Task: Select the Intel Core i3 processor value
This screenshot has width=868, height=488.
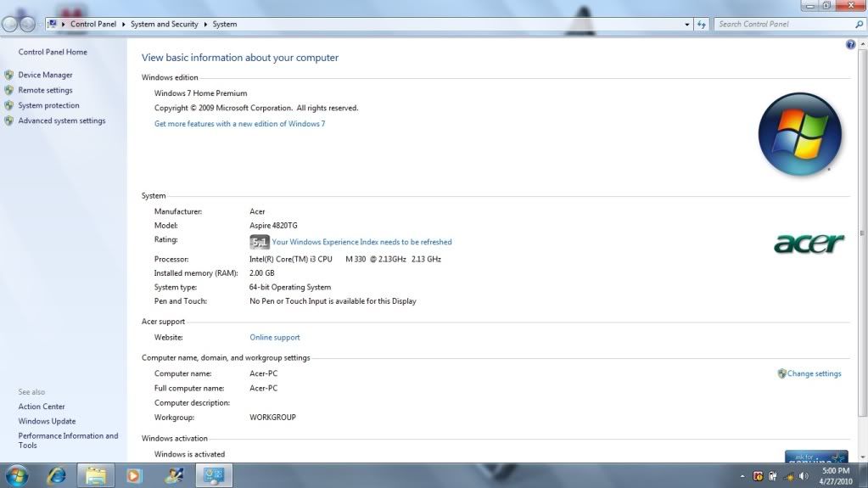Action: [344, 259]
